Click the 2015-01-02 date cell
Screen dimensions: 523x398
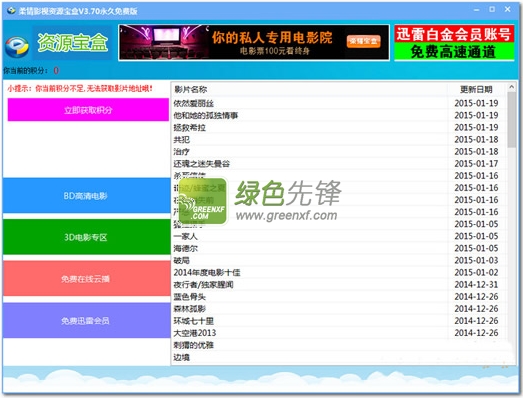pos(476,272)
